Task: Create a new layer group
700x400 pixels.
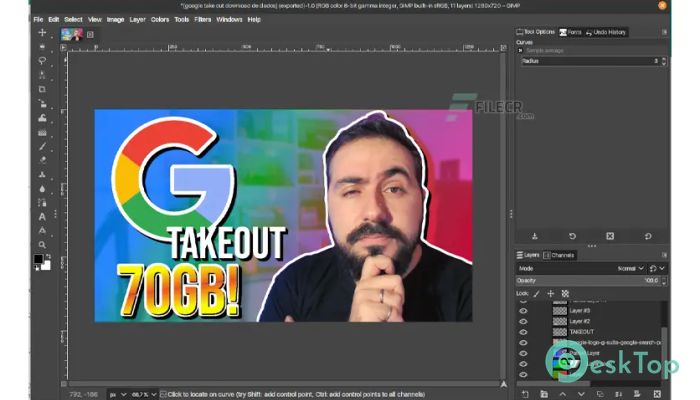Action: [x=544, y=394]
